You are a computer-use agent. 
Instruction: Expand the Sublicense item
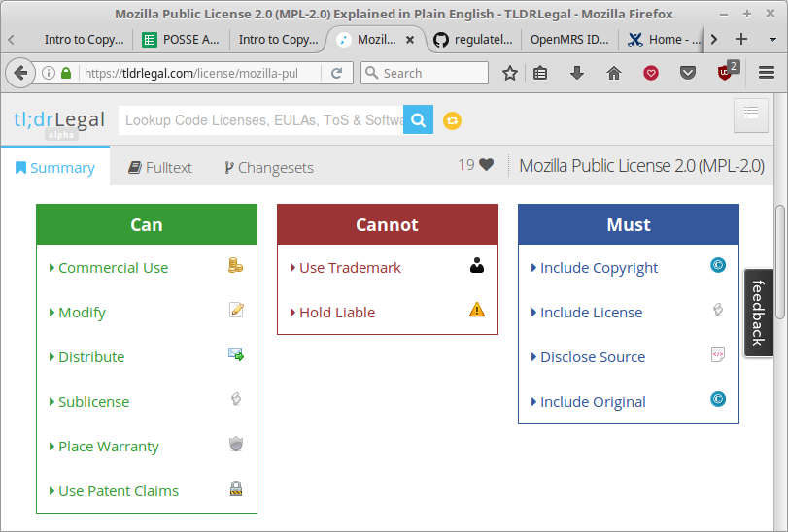point(89,402)
